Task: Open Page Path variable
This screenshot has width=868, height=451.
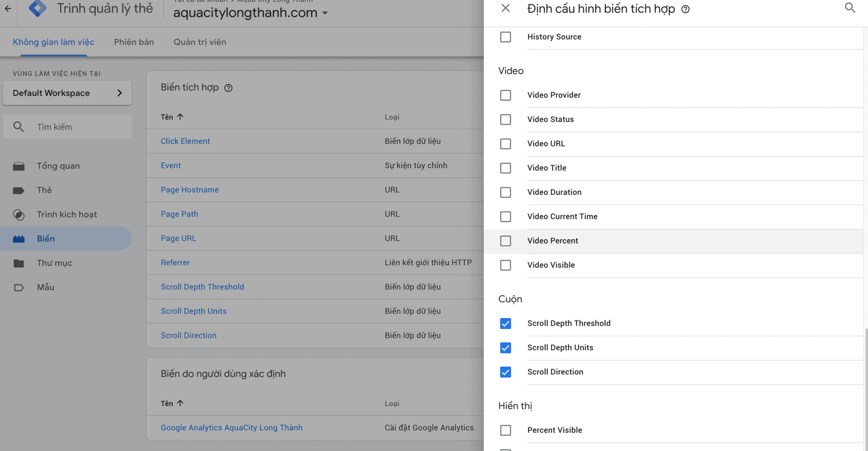Action: coord(179,214)
